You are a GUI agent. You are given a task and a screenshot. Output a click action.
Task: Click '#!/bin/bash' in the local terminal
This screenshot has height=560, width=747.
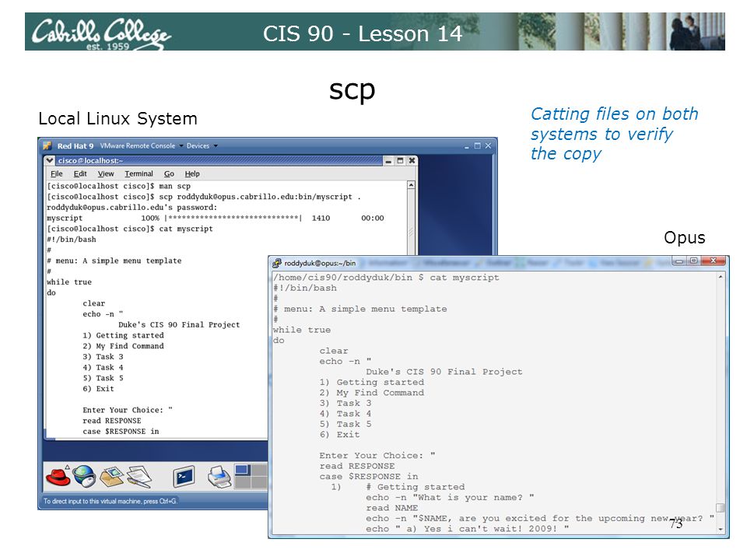click(72, 240)
